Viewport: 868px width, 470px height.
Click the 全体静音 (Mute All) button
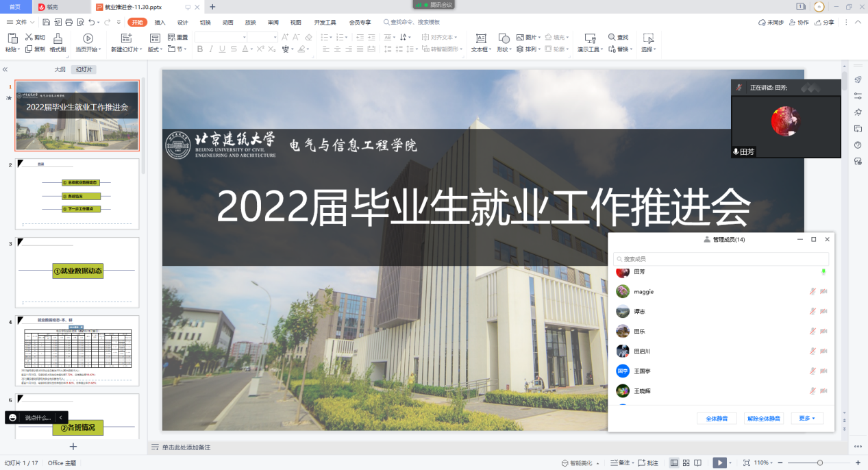(x=717, y=419)
